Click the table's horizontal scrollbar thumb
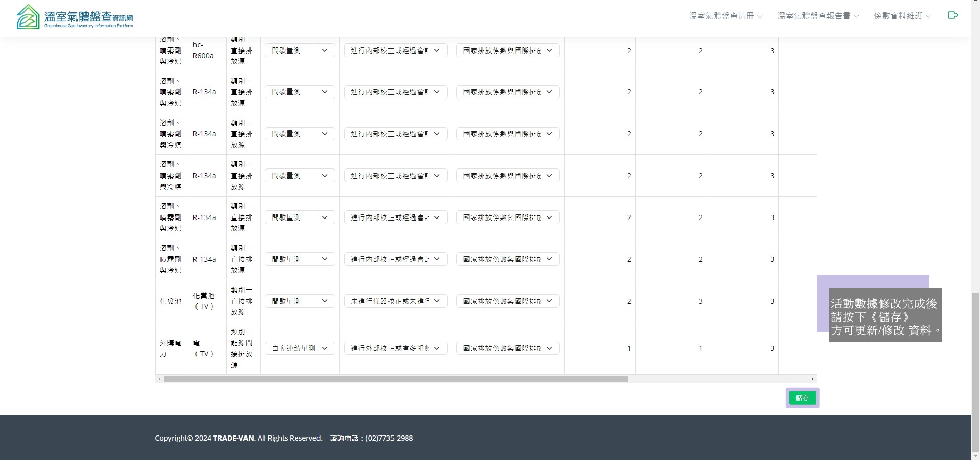 coord(395,379)
